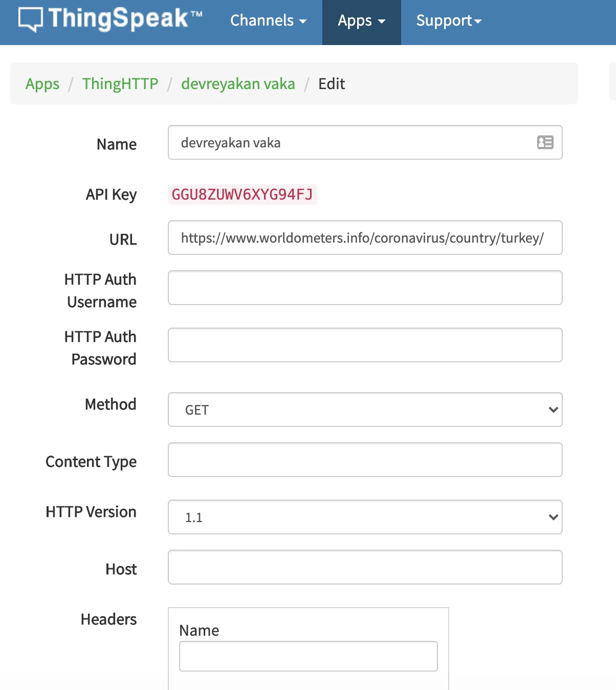Image resolution: width=616 pixels, height=690 pixels.
Task: Go to Apps breadcrumb link
Action: click(42, 83)
